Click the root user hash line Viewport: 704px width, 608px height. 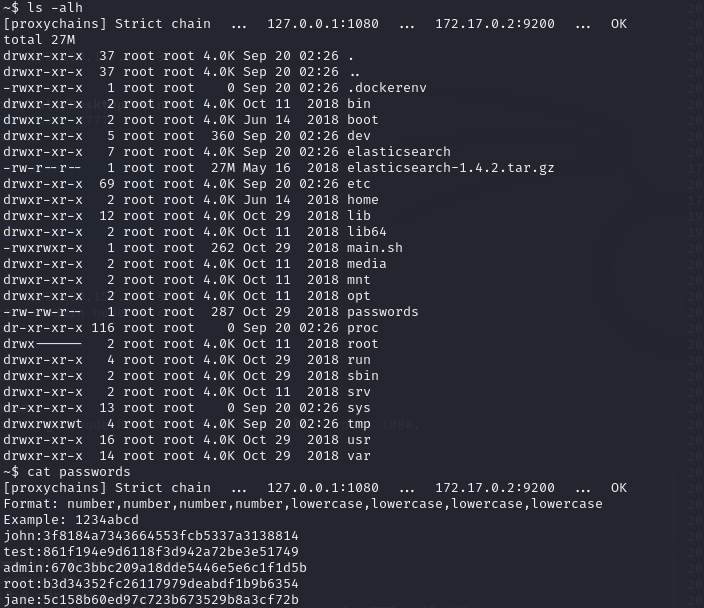pyautogui.click(x=150, y=584)
